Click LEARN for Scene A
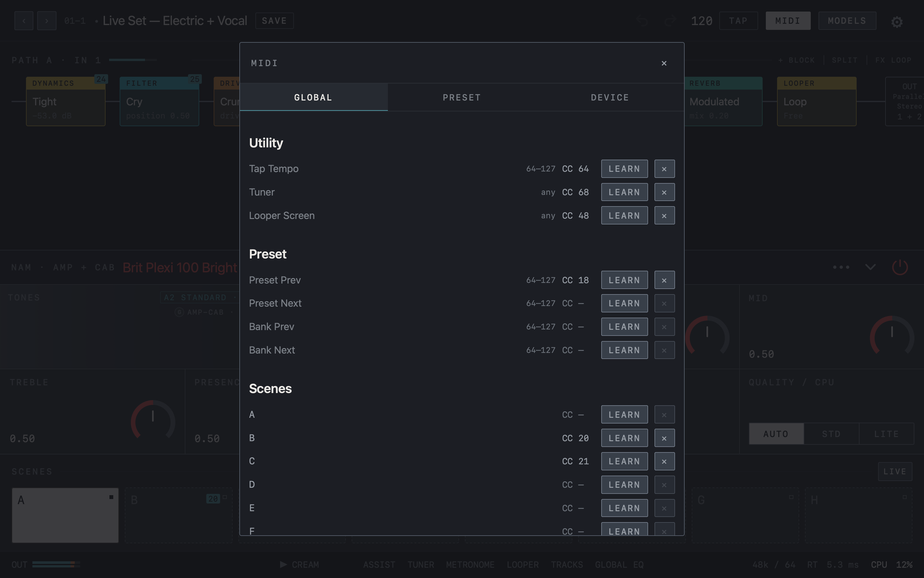This screenshot has height=578, width=924. 624,415
